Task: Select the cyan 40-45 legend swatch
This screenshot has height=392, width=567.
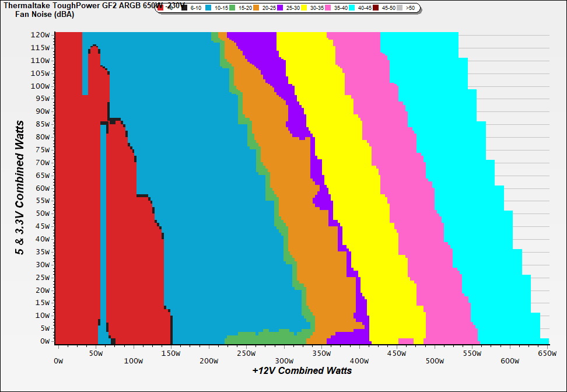Action: [352, 8]
